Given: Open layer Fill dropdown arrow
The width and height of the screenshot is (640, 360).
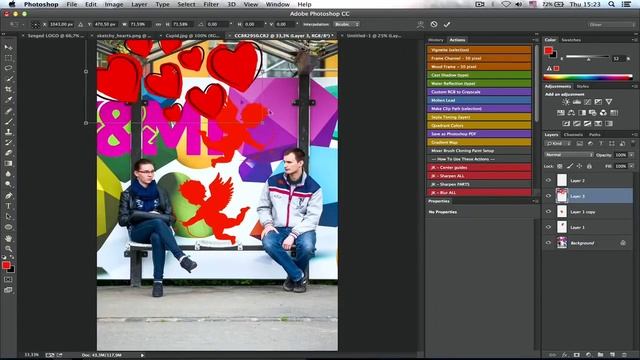Looking at the screenshot, I should [x=631, y=166].
